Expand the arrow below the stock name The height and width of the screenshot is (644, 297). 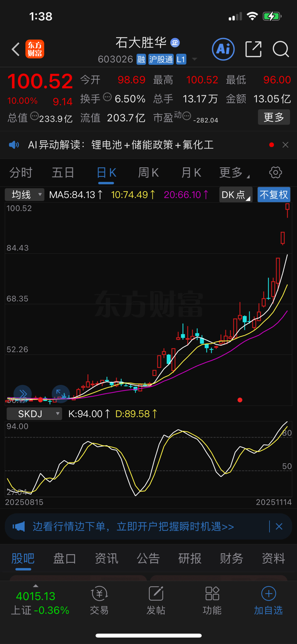point(195,59)
